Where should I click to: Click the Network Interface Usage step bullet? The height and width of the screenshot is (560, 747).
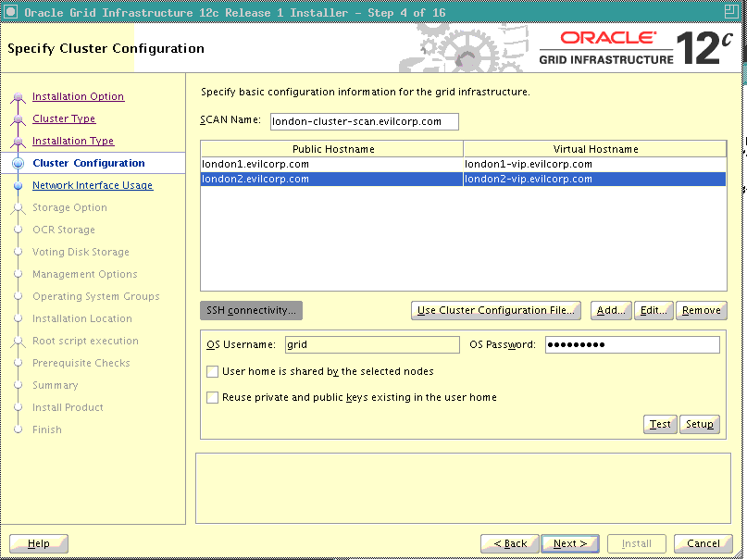pos(19,186)
